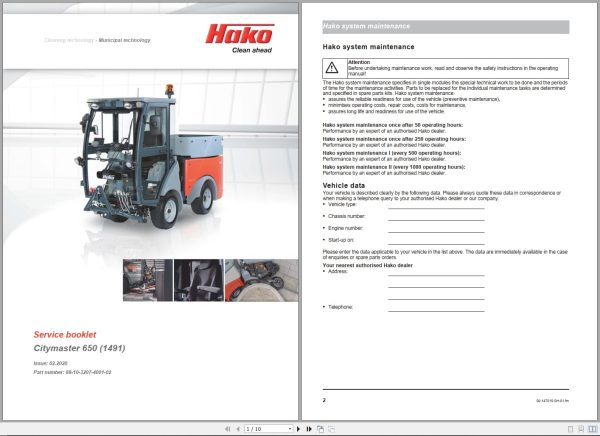Open the page number dropdown arrow
600x436 pixels.
[x=290, y=429]
